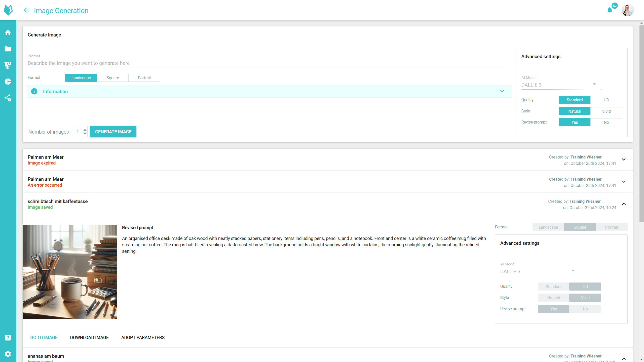The width and height of the screenshot is (644, 362).
Task: Click the 'Image Generation' page title
Action: click(61, 11)
